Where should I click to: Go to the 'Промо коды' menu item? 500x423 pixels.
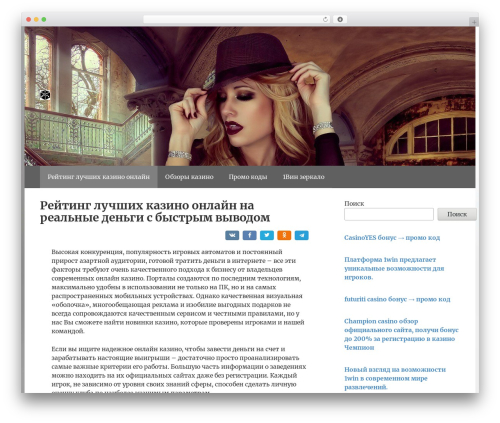coord(248,177)
